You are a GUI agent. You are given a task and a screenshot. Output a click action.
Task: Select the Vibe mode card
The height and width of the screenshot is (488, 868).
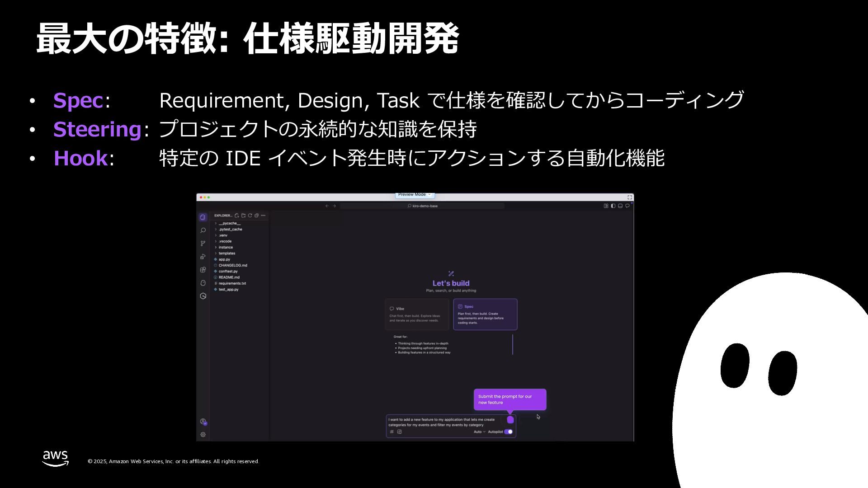(x=417, y=314)
